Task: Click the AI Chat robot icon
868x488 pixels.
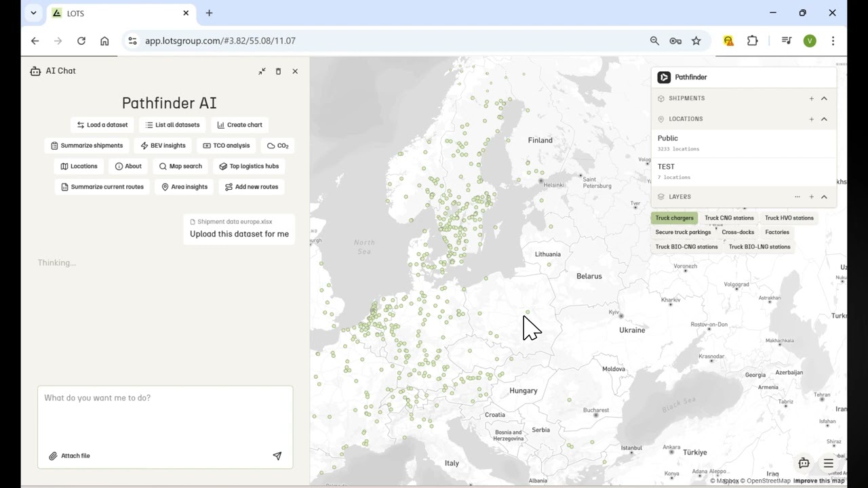Action: pos(35,70)
